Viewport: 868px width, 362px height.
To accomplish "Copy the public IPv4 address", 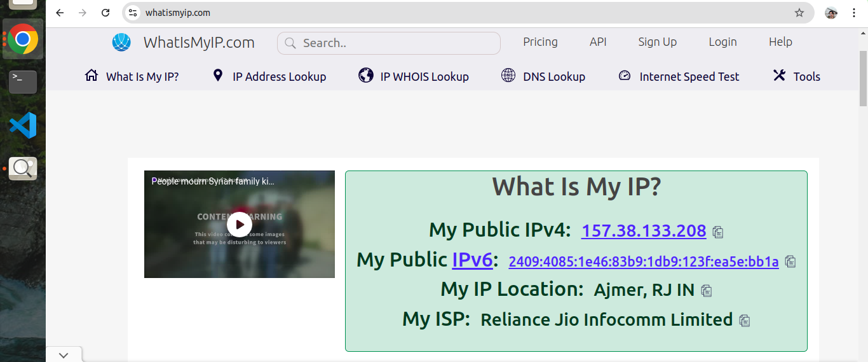I will [718, 232].
